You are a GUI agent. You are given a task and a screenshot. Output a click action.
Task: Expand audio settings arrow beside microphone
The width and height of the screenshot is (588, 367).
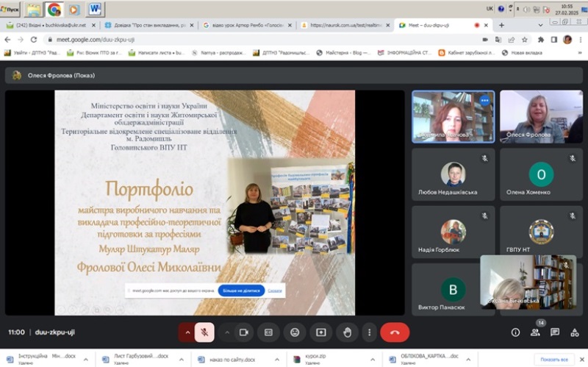click(187, 332)
